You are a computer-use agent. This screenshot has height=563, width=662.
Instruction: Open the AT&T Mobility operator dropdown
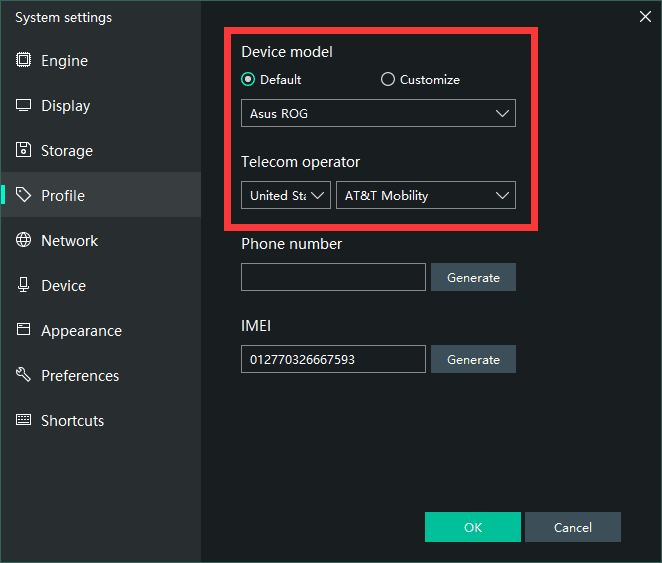425,196
